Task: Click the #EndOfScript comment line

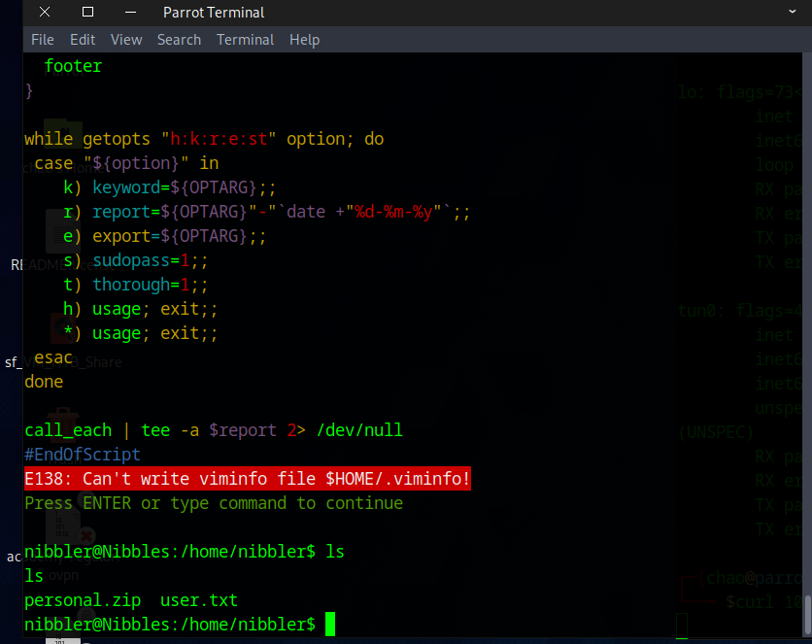Action: 83,455
